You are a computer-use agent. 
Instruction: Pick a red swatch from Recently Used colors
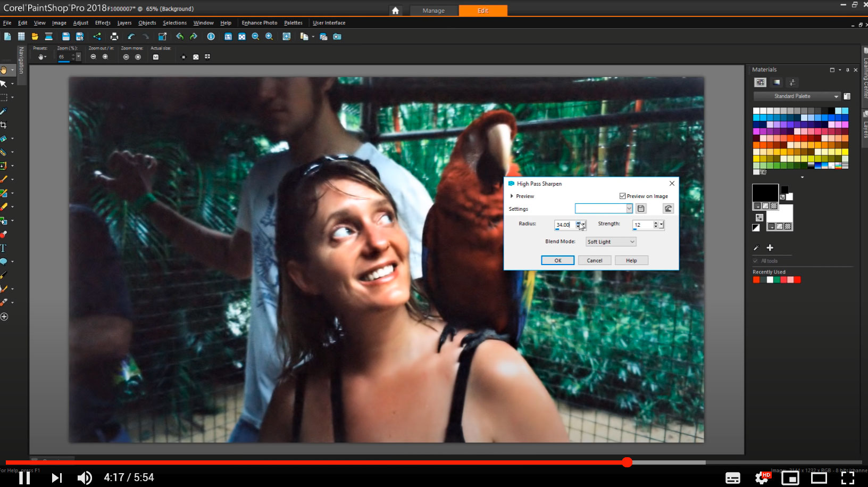point(797,279)
